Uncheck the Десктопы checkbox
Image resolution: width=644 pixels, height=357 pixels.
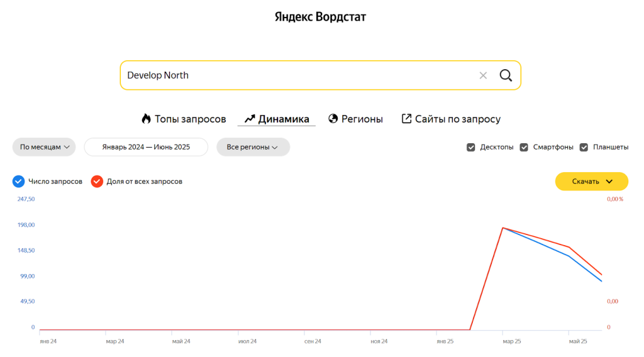[471, 147]
